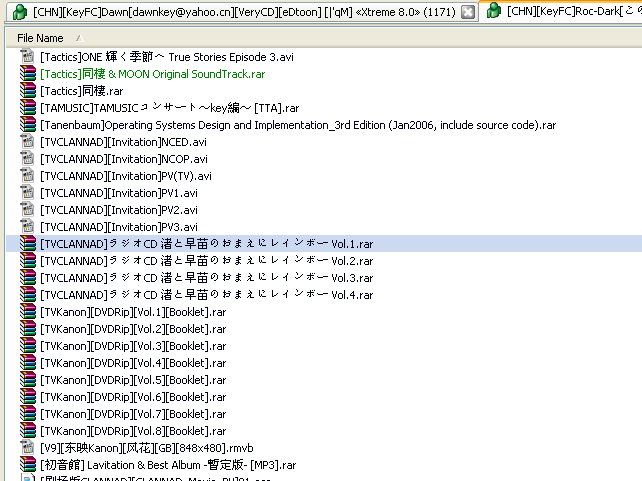The height and width of the screenshot is (481, 642).
Task: Click archive icon of MOON Original SoundTrack.rar
Action: click(x=27, y=74)
